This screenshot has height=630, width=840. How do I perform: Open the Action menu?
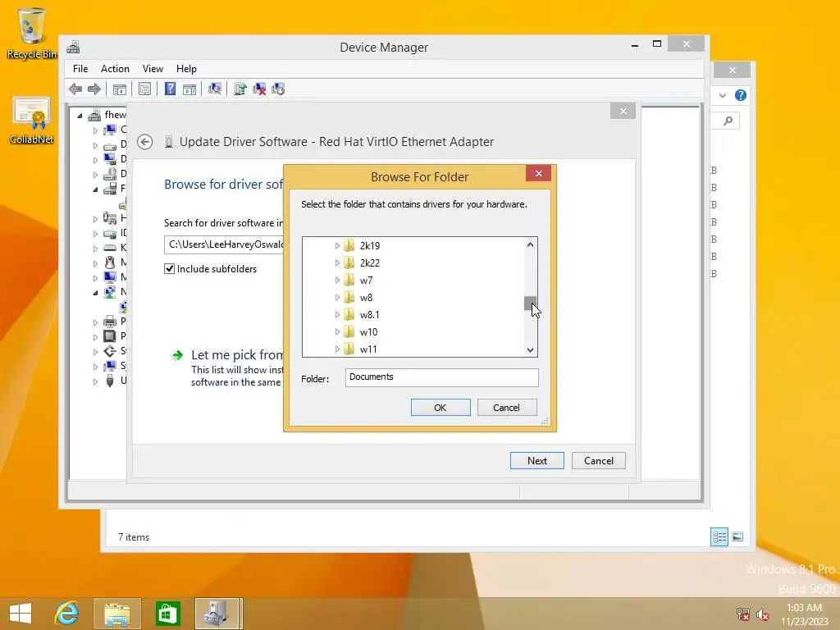115,69
